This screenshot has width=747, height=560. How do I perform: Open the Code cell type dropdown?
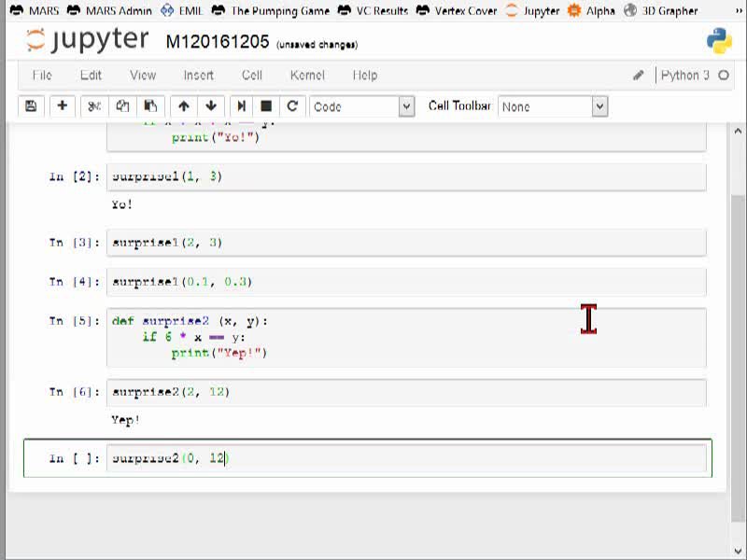[x=362, y=106]
